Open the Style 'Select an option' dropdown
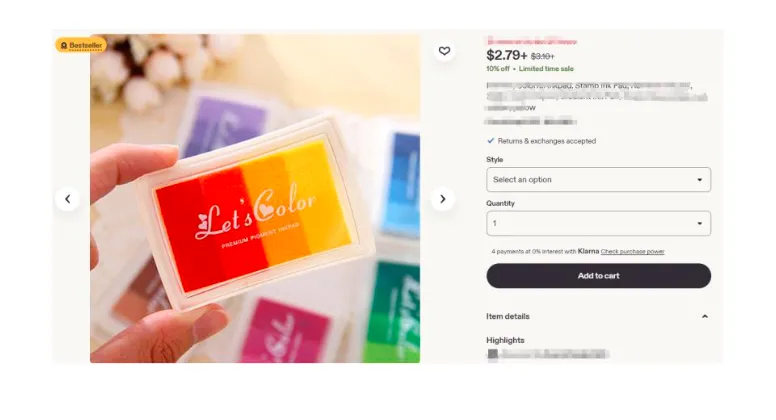The height and width of the screenshot is (420, 776). pos(598,180)
